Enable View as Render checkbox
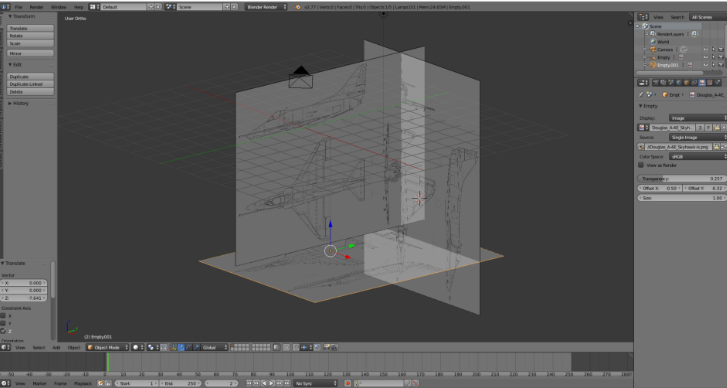The height and width of the screenshot is (388, 727). [x=641, y=165]
